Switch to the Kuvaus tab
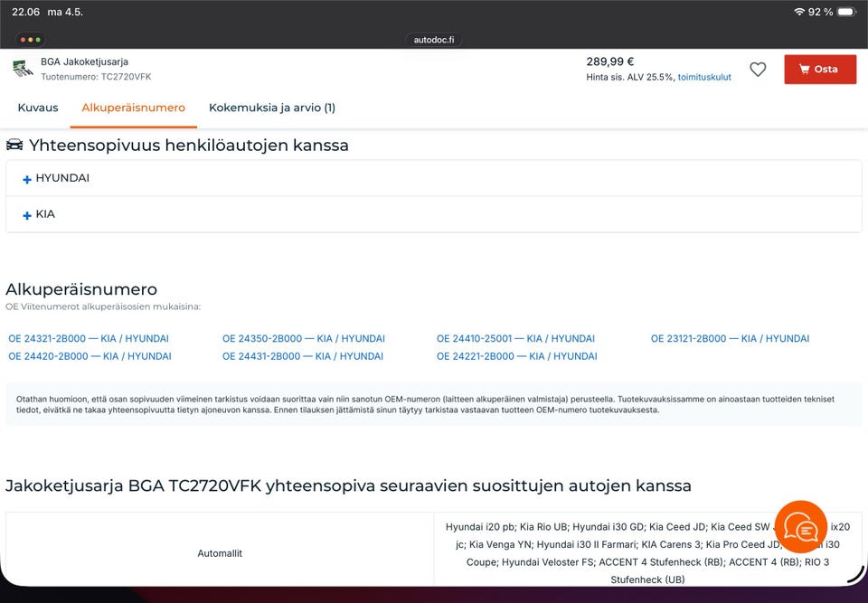This screenshot has height=603, width=868. [38, 108]
